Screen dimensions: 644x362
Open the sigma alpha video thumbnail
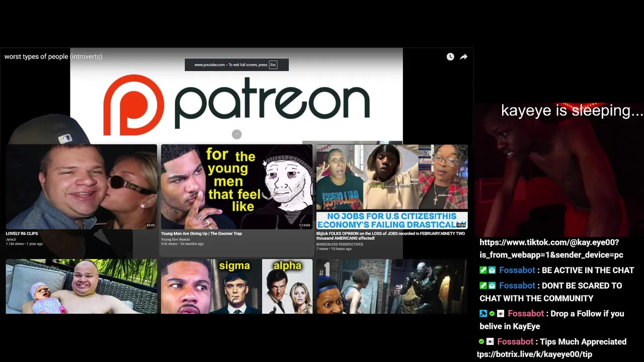236,287
